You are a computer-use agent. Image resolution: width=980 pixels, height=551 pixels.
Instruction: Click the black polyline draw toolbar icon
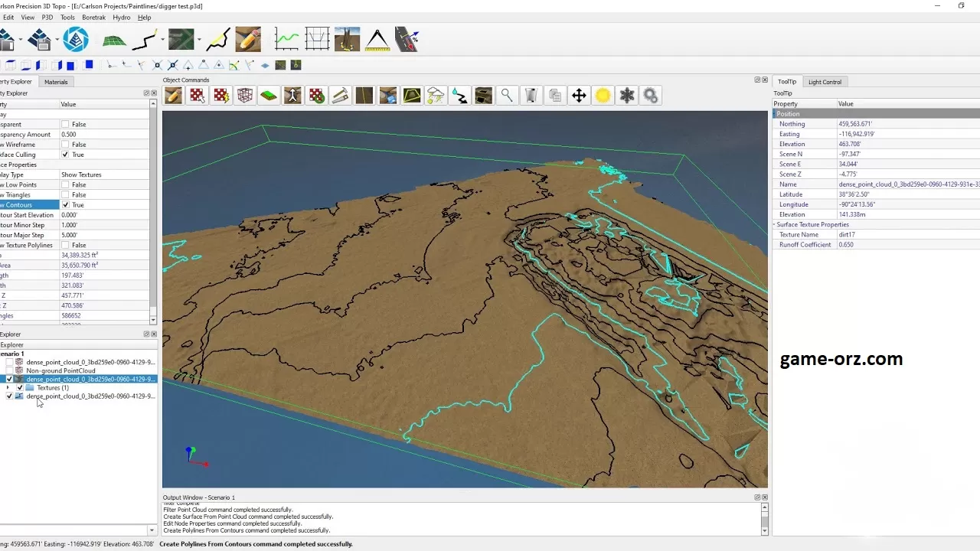pyautogui.click(x=145, y=40)
